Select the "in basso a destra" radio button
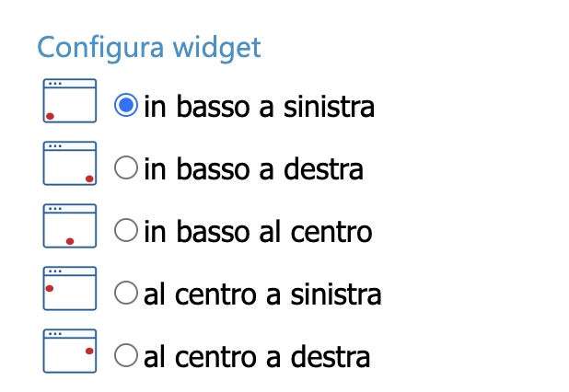The image size is (569, 392). coord(126,167)
